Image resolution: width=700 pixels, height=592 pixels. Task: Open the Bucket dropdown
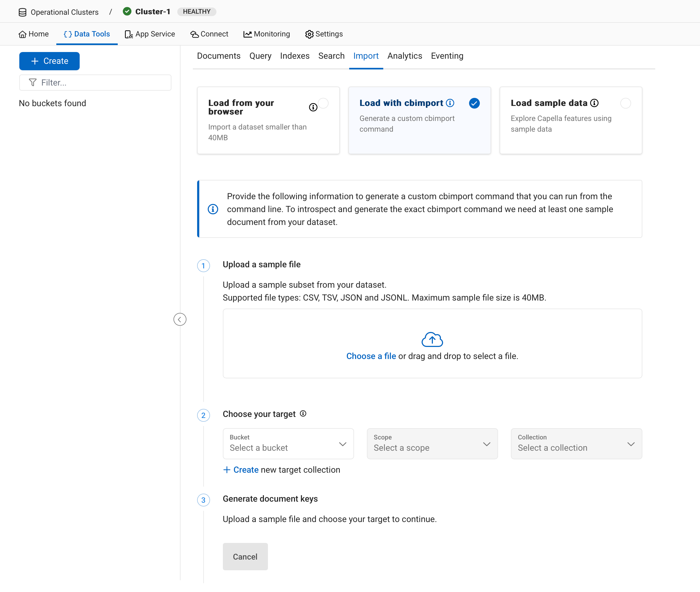pyautogui.click(x=288, y=444)
